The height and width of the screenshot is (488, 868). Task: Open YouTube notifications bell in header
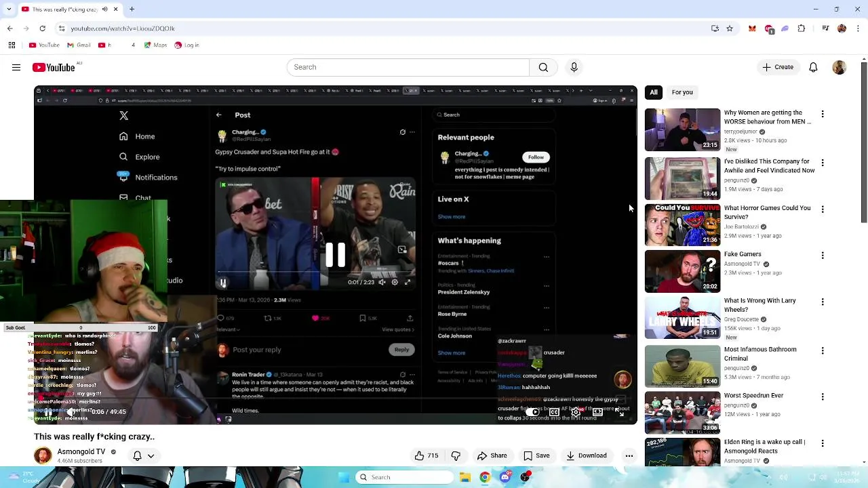tap(813, 67)
